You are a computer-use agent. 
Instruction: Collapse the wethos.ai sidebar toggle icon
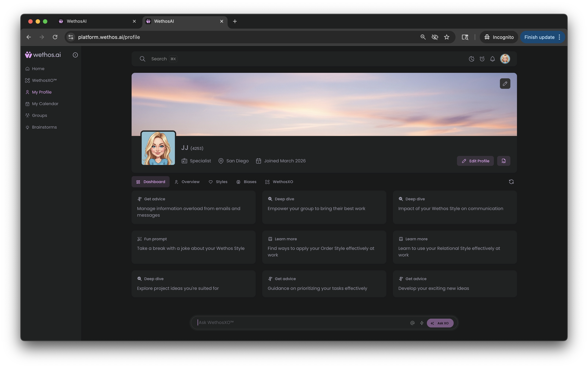pos(75,55)
